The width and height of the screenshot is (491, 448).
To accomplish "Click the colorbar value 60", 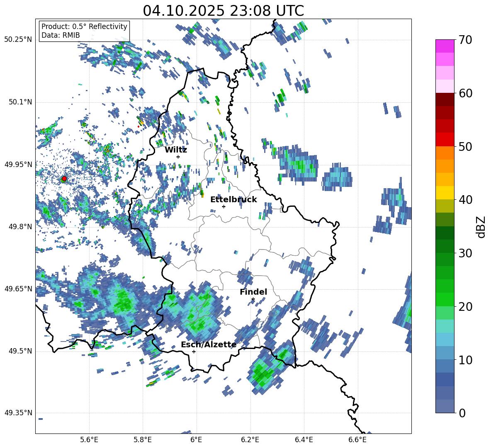I will pos(465,93).
